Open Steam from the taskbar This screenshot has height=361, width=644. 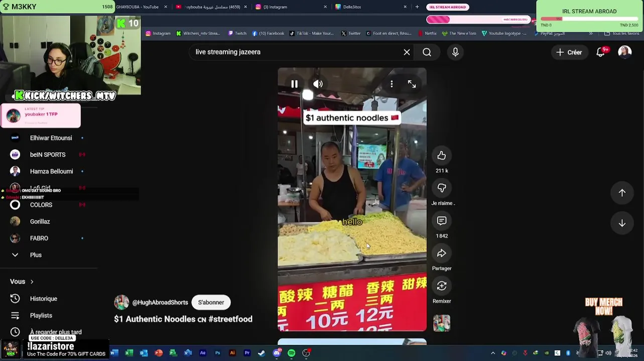(x=262, y=353)
